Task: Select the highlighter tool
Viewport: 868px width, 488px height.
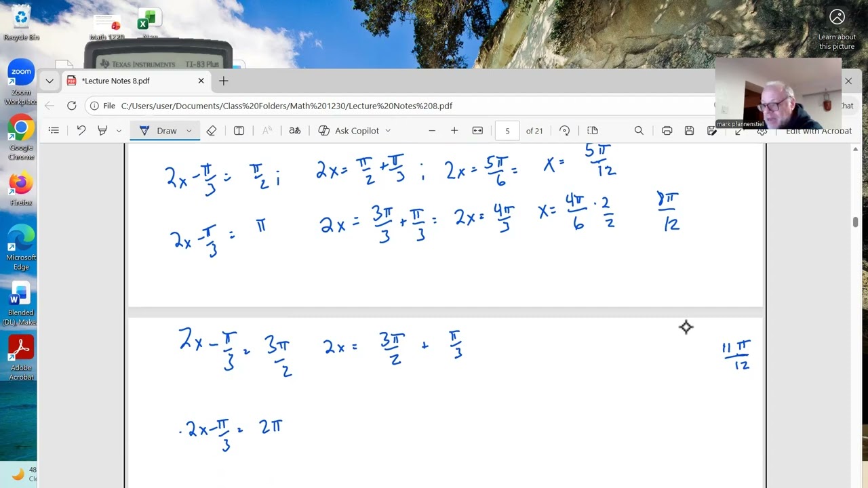Action: 102,131
